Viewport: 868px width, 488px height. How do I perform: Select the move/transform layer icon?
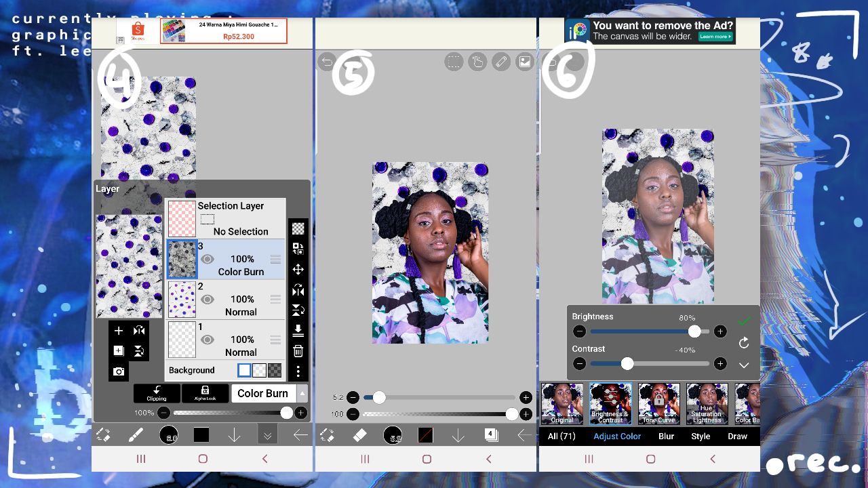298,270
